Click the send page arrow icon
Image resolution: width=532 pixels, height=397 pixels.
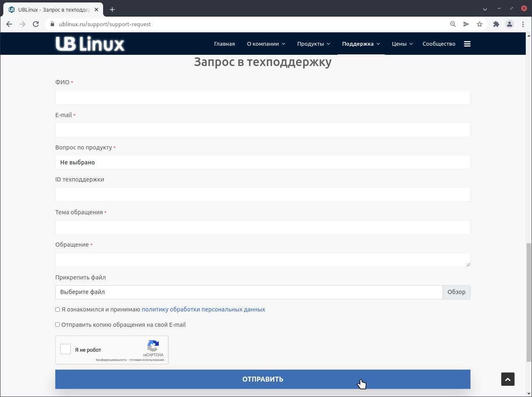[466, 24]
